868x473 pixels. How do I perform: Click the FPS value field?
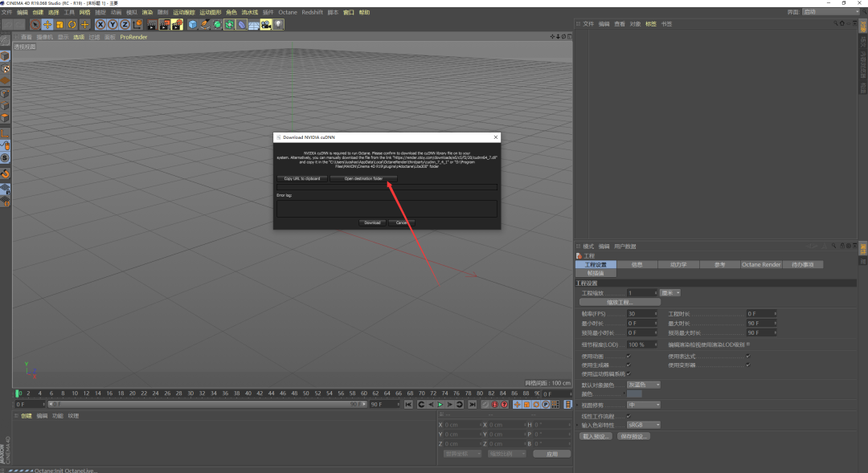[641, 314]
